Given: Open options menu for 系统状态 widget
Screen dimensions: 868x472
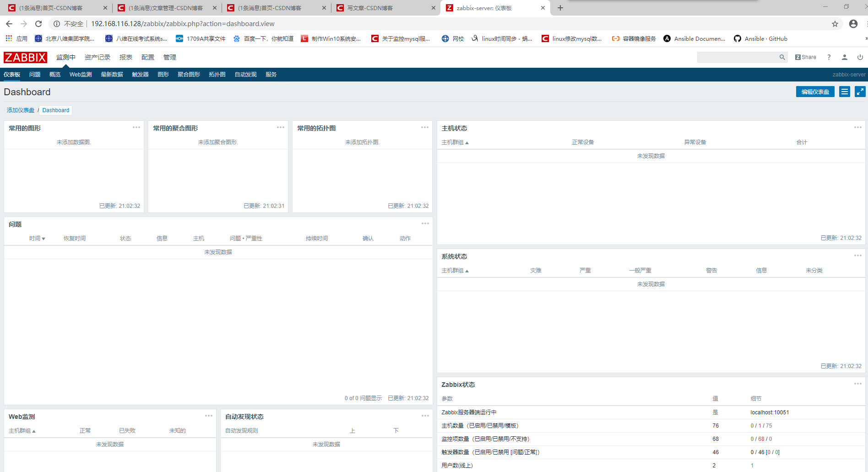Looking at the screenshot, I should tap(858, 256).
